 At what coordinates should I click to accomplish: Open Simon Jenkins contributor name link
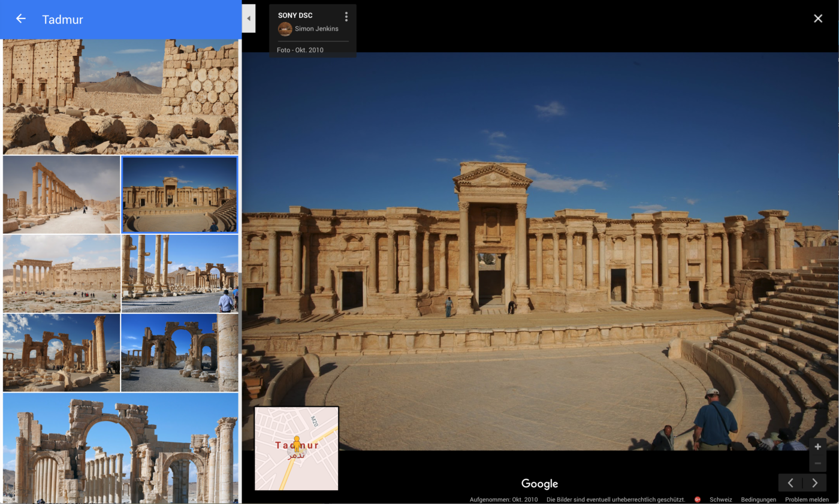tap(316, 29)
